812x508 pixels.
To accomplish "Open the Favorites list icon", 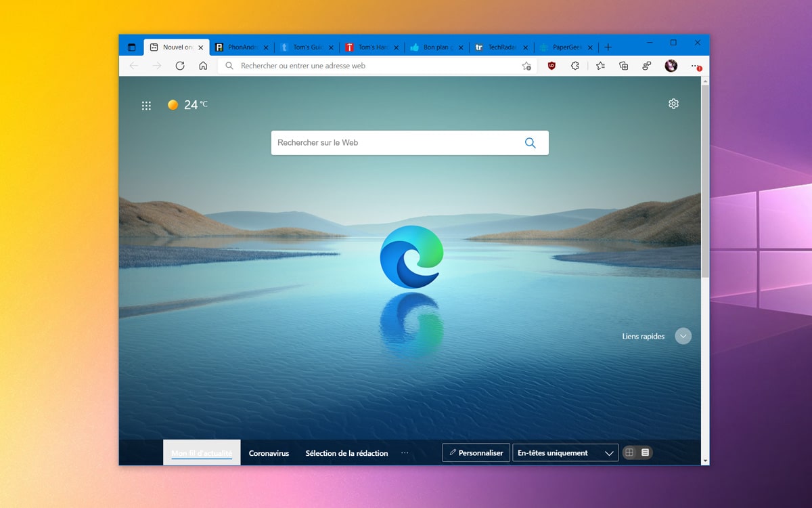I will pos(600,66).
